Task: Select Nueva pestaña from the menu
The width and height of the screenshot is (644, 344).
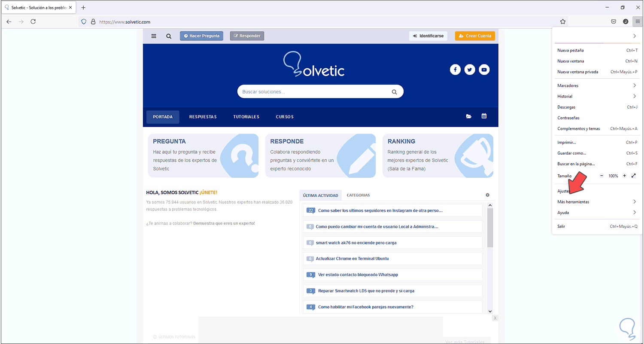Action: [597, 50]
